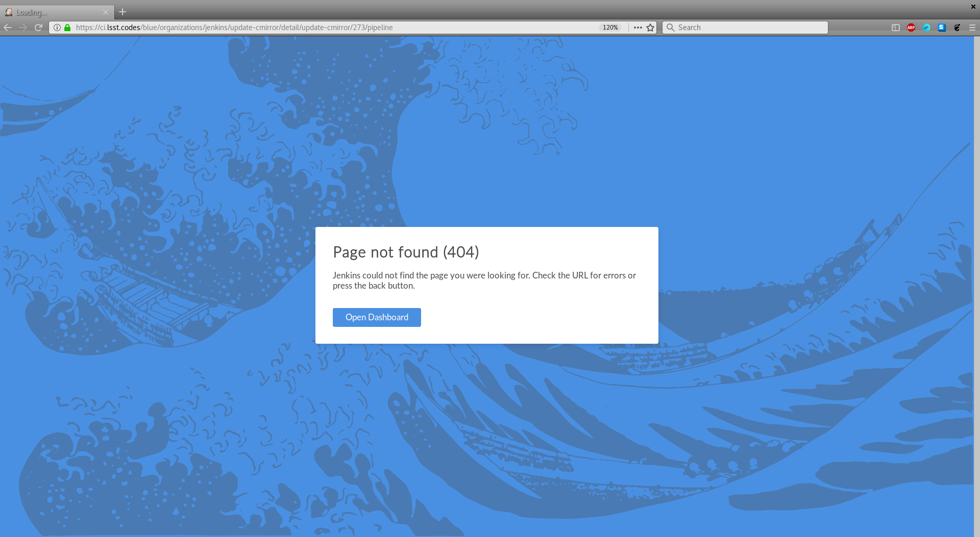Open the page actions three-dot menu
Screen dimensions: 980x537
point(638,28)
